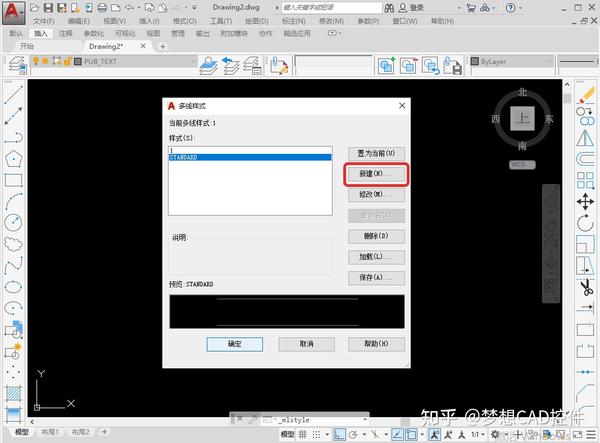This screenshot has width=600, height=443.
Task: Expand the Quick Access Toolbar customize arrow
Action: 194,8
